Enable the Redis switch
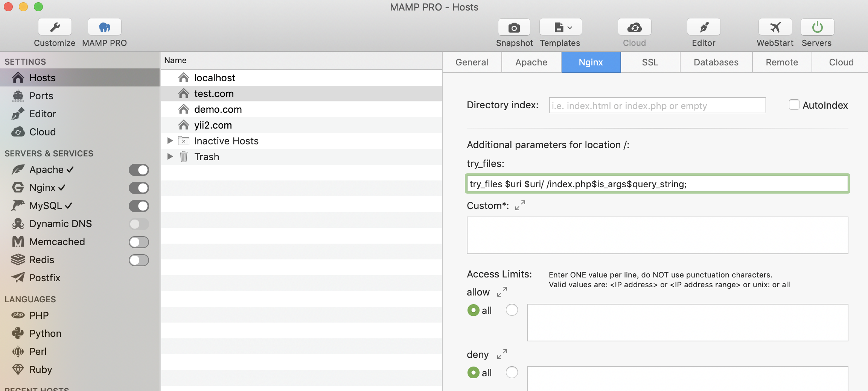The image size is (868, 391). [x=139, y=260]
